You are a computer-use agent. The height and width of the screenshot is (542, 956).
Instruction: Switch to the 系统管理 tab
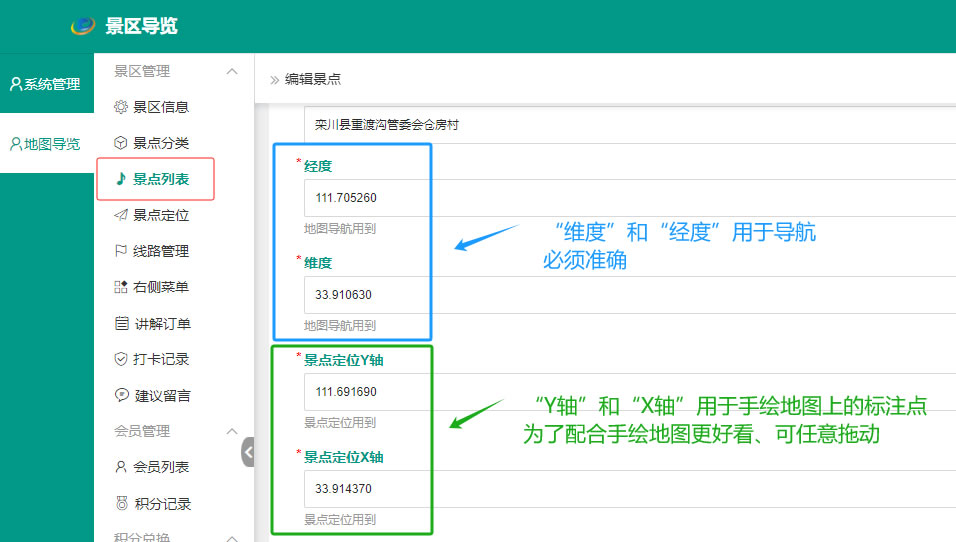pyautogui.click(x=46, y=84)
